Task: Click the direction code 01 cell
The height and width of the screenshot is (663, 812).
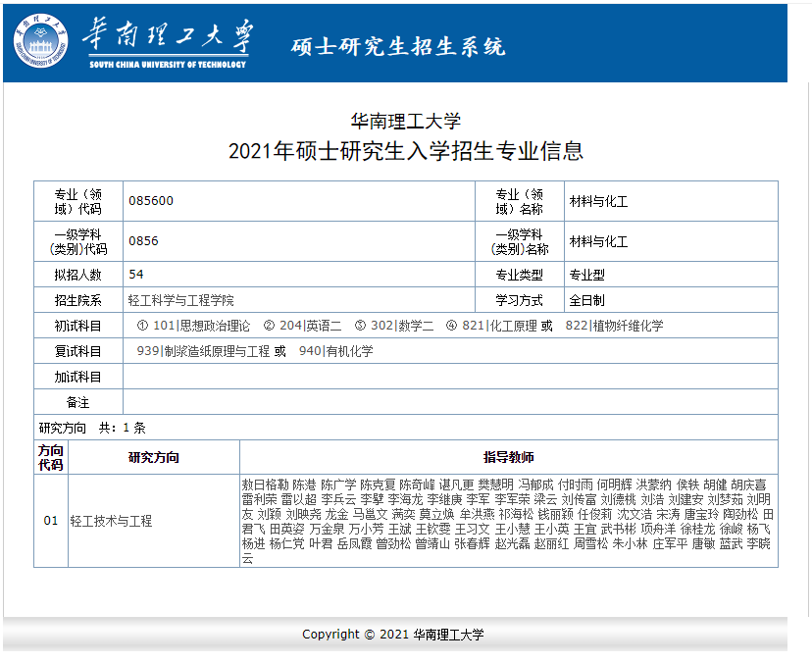Action: tap(51, 521)
